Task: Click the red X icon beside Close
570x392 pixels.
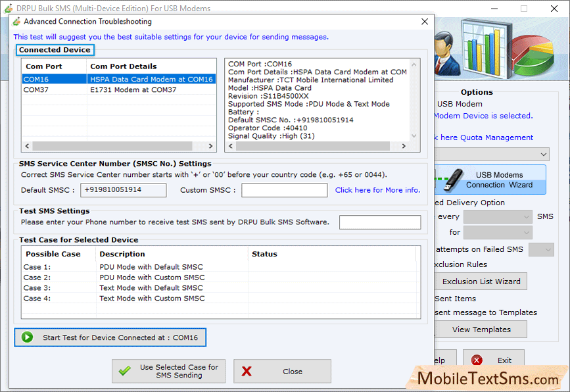Action: coord(247,371)
